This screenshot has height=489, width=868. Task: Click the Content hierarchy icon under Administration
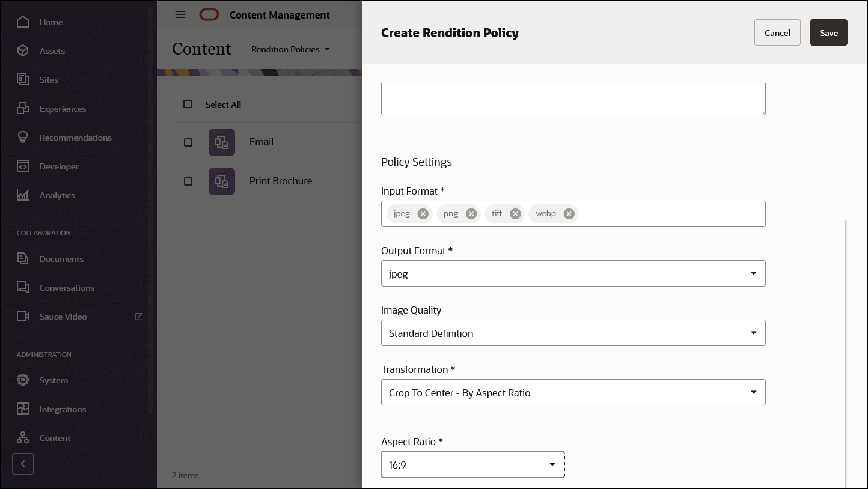[x=23, y=438]
